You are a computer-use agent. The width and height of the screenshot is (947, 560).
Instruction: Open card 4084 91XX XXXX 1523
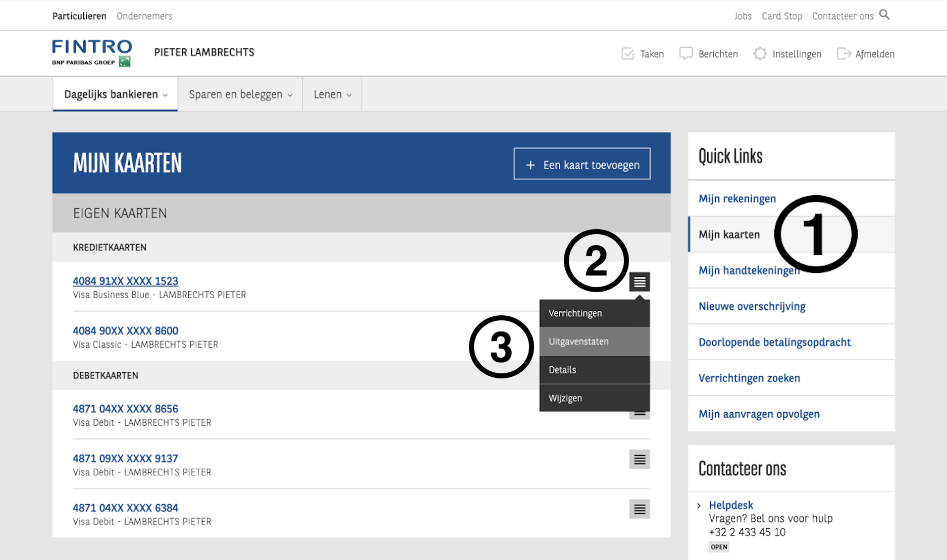(x=125, y=281)
